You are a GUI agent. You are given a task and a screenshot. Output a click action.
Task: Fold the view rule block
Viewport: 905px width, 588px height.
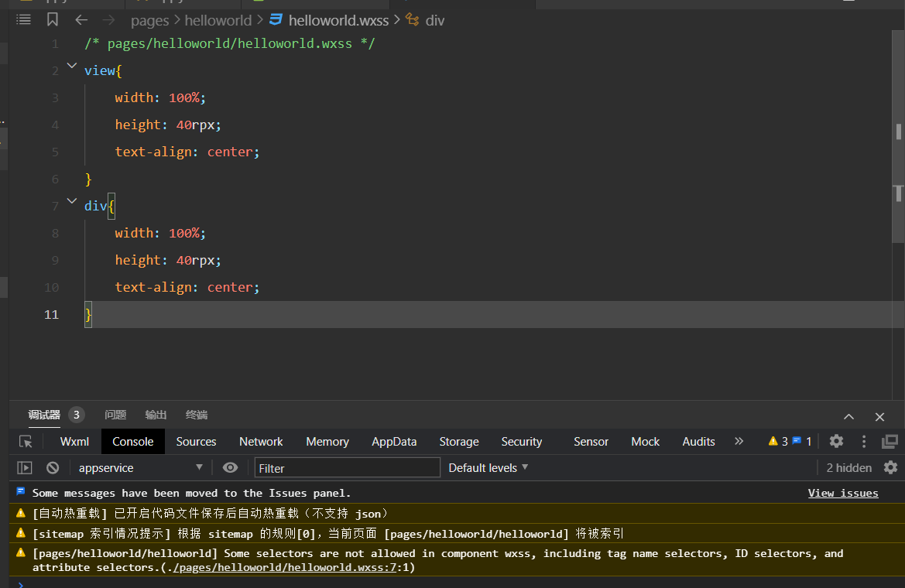[x=72, y=67]
